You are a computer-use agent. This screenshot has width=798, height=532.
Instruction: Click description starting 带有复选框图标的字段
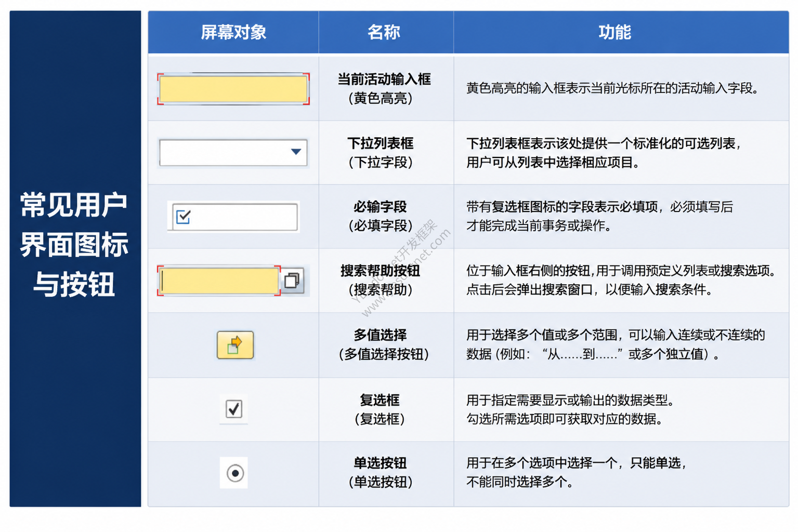[x=599, y=216]
